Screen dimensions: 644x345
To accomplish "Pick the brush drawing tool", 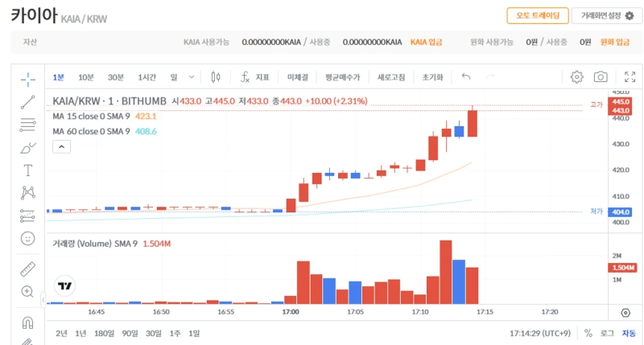I will [27, 147].
